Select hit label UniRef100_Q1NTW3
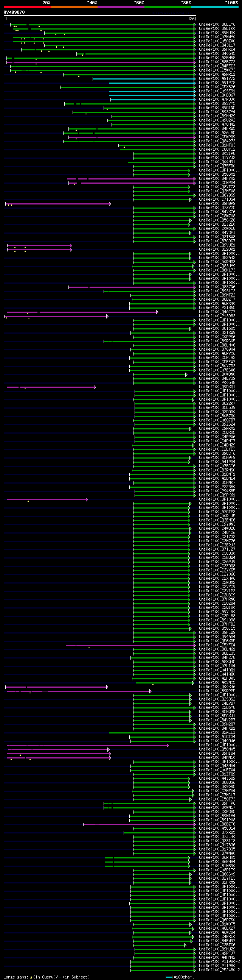This screenshot has width=242, height=980. click(217, 145)
